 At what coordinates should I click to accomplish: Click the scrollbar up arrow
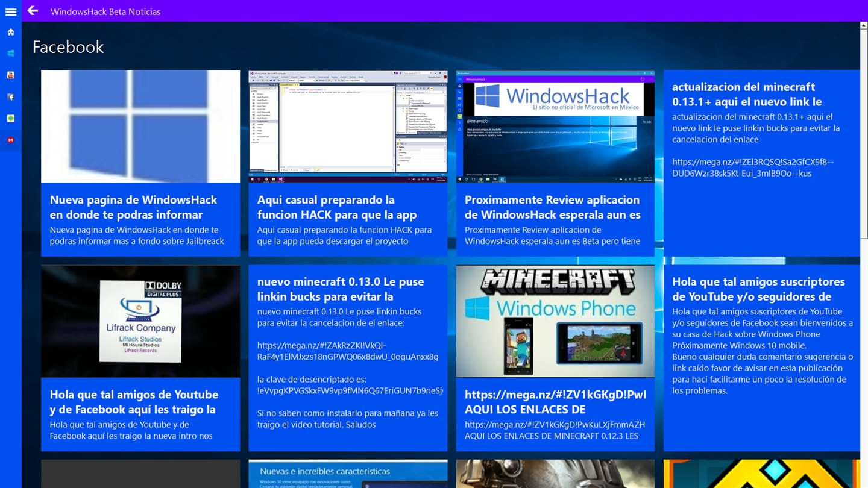[x=864, y=26]
